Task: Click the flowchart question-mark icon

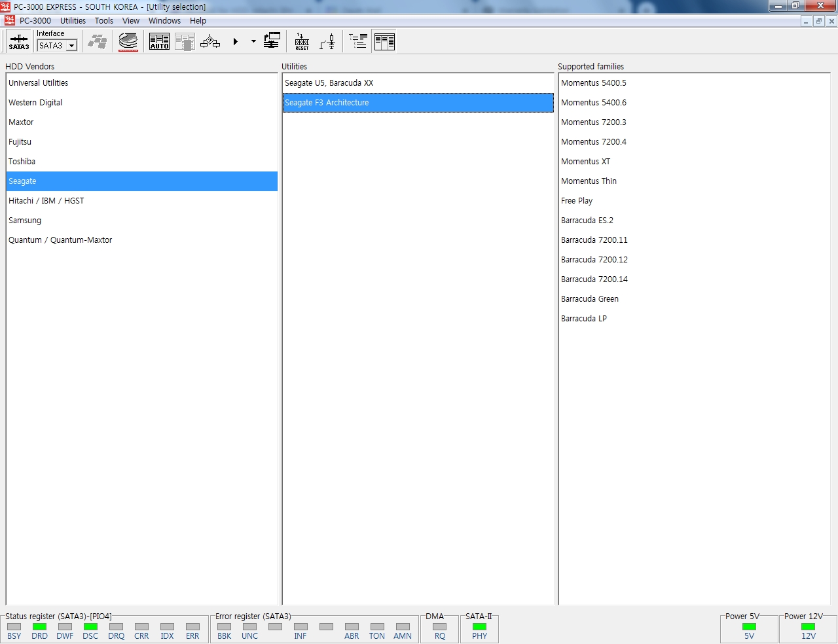Action: point(210,42)
